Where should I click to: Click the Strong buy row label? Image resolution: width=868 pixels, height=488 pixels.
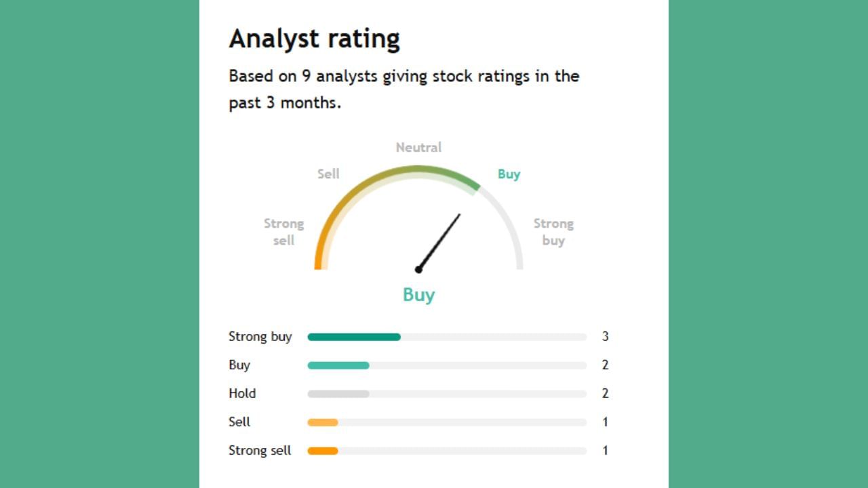[260, 337]
